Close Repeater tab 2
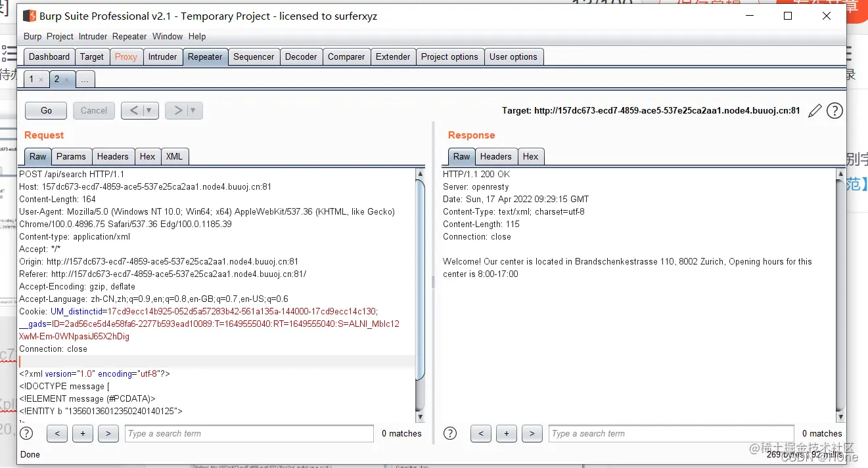Screen dimensions: 868x468 point(66,79)
